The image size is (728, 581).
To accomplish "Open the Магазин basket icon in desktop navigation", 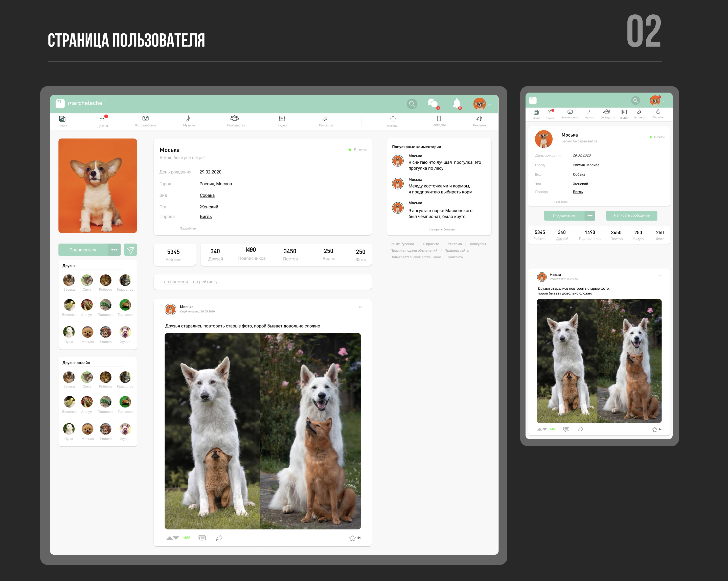I will coord(393,119).
